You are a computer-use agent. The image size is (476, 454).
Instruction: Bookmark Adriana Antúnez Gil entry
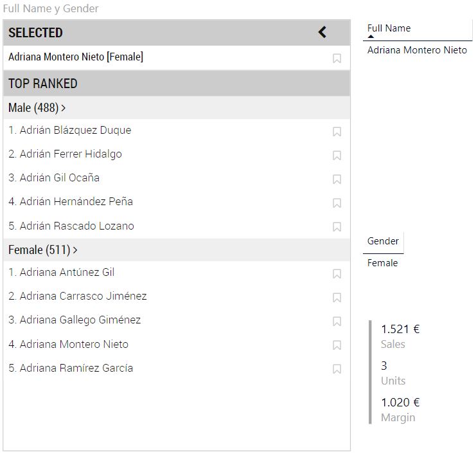[x=337, y=274]
